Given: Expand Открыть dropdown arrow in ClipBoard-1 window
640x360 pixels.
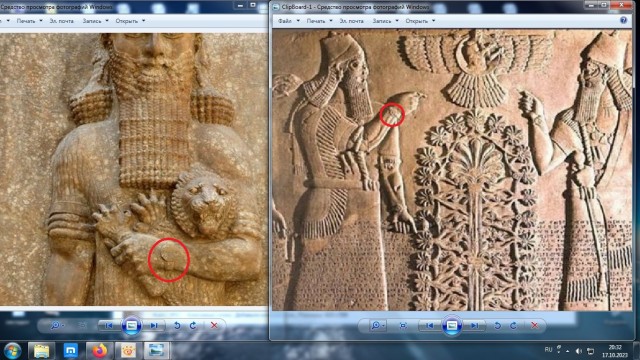Looking at the screenshot, I should point(433,21).
